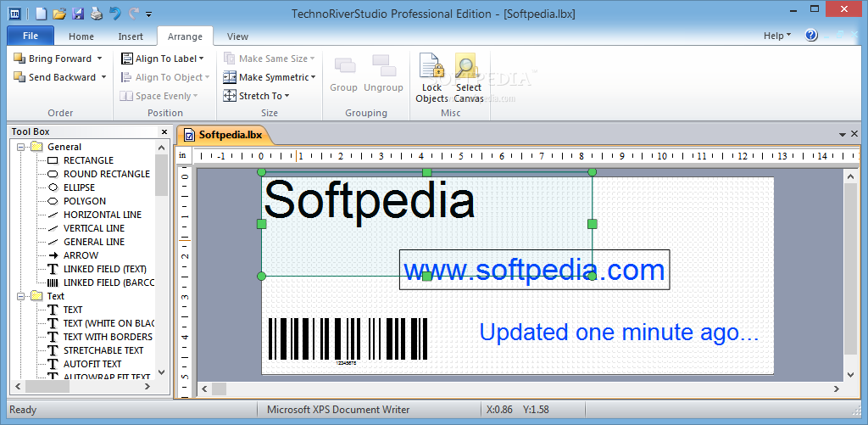868x425 pixels.
Task: Click the top-right resize handle of selection
Action: pos(593,172)
